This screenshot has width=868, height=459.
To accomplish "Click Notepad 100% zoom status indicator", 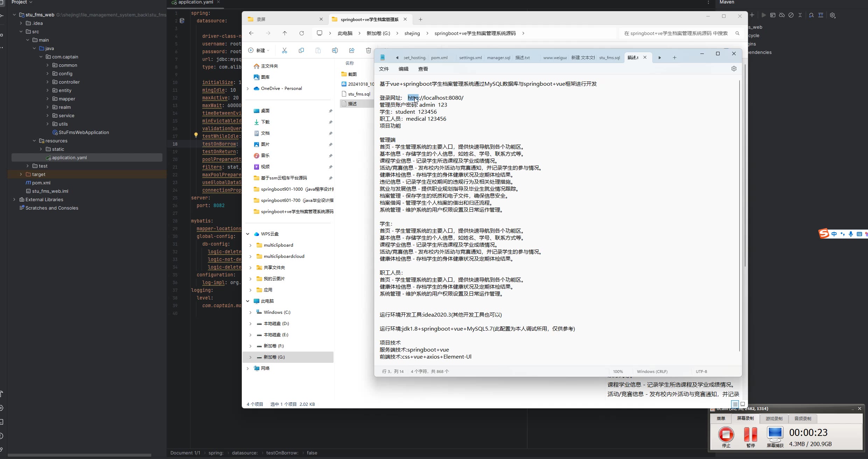I will click(x=618, y=372).
